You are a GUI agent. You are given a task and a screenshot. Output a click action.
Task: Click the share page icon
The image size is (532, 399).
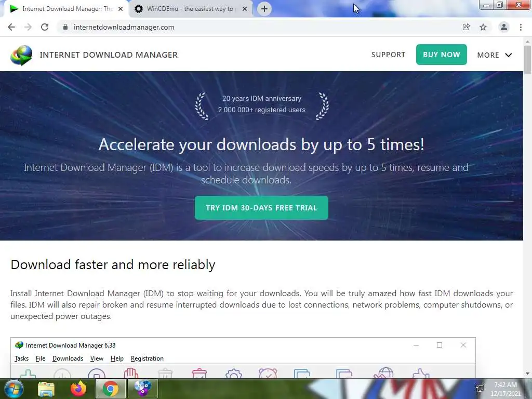pyautogui.click(x=466, y=27)
